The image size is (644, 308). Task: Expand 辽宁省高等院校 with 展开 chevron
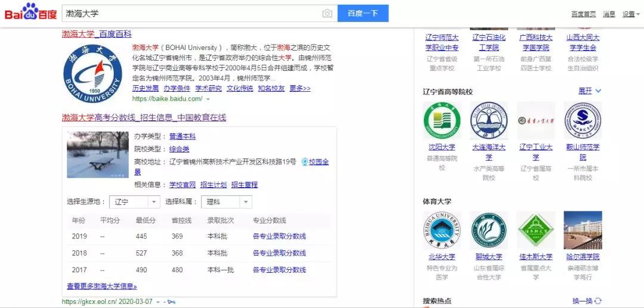coord(590,91)
